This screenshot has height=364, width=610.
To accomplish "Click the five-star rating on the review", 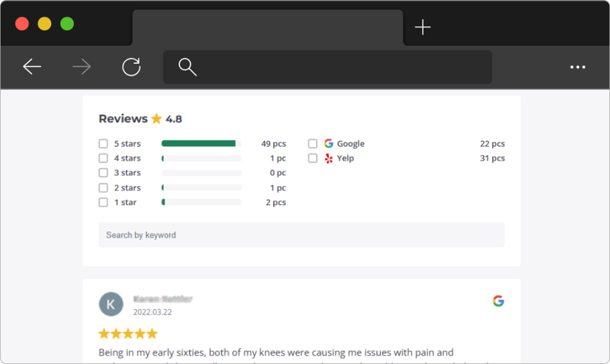I will [x=128, y=334].
